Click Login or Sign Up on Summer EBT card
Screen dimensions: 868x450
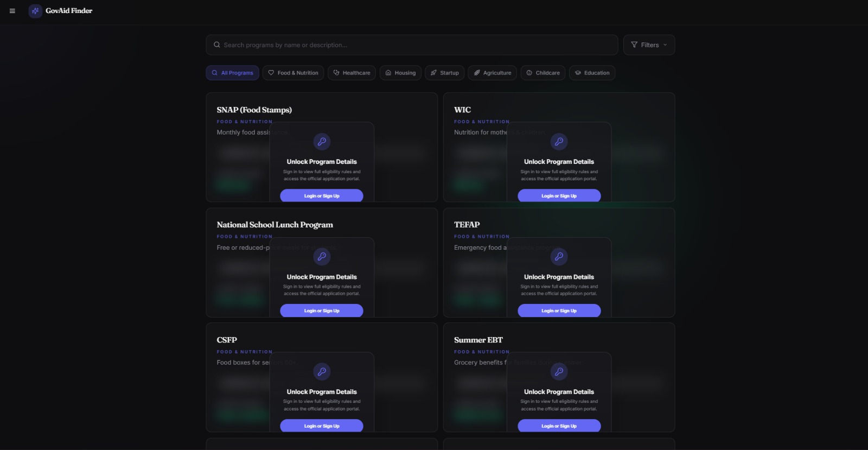pos(559,426)
